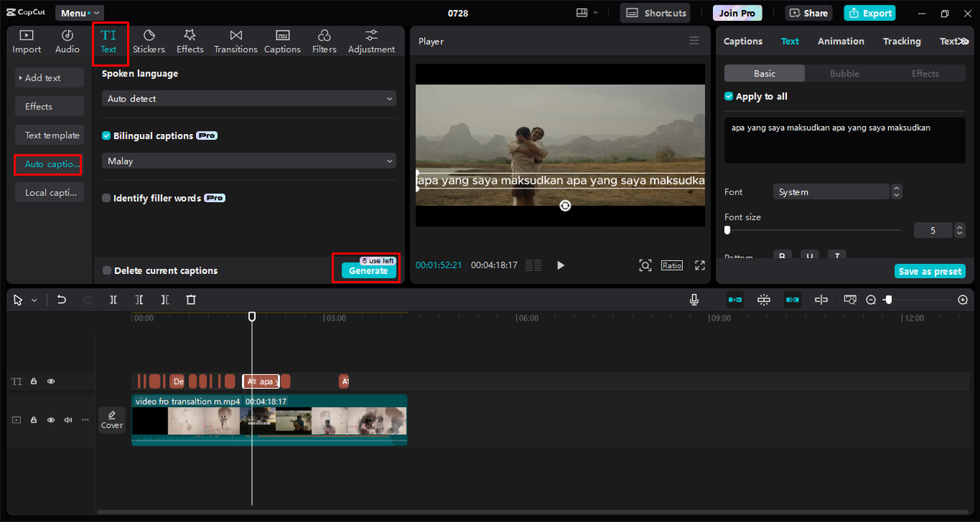
Task: Click the font size stepper arrows
Action: point(959,230)
